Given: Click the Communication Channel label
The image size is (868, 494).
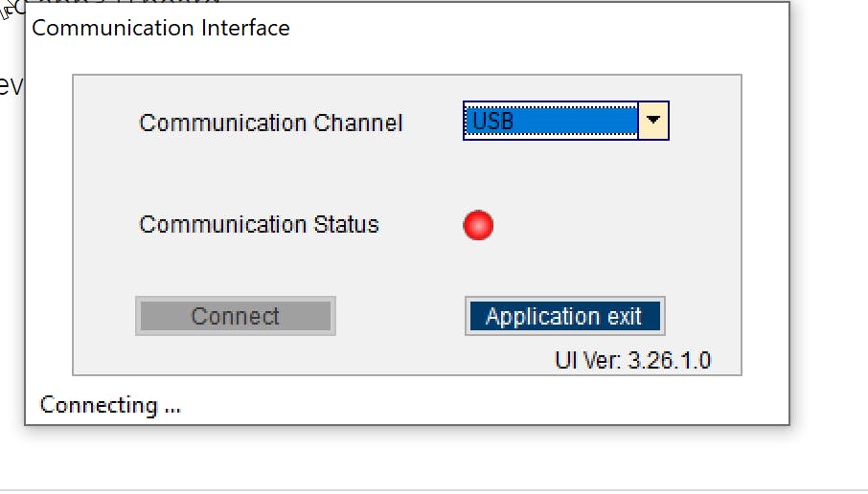Looking at the screenshot, I should click(x=271, y=123).
